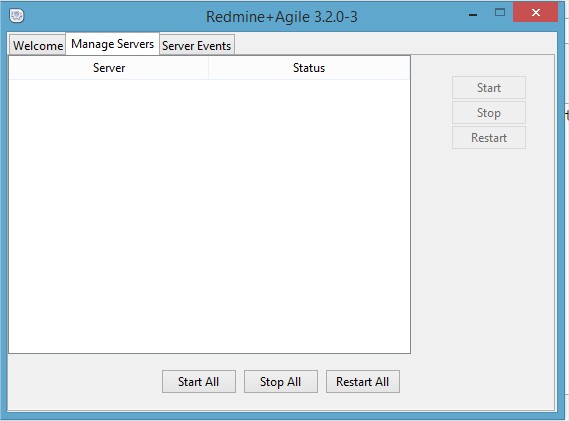Image resolution: width=569 pixels, height=421 pixels.
Task: Stop all servers with Stop All
Action: click(281, 381)
